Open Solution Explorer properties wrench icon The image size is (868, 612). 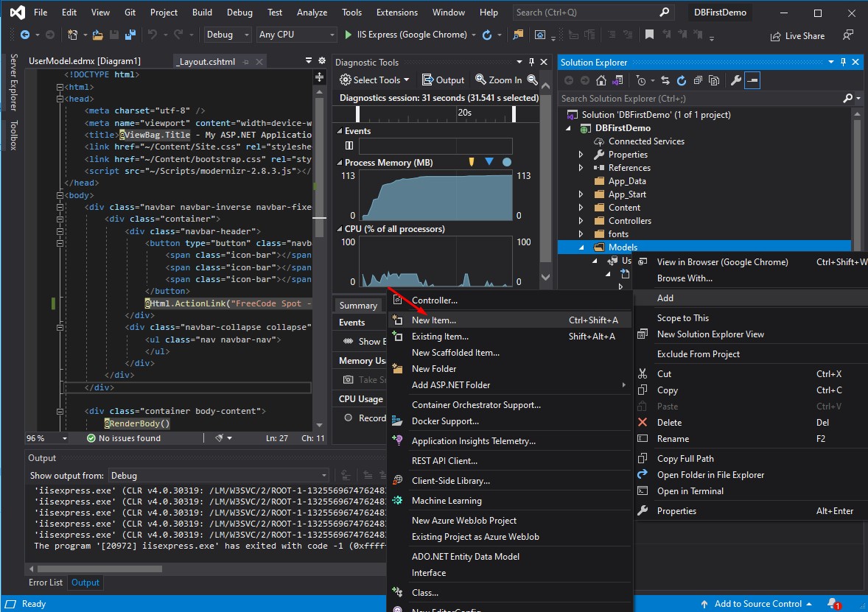pos(737,80)
